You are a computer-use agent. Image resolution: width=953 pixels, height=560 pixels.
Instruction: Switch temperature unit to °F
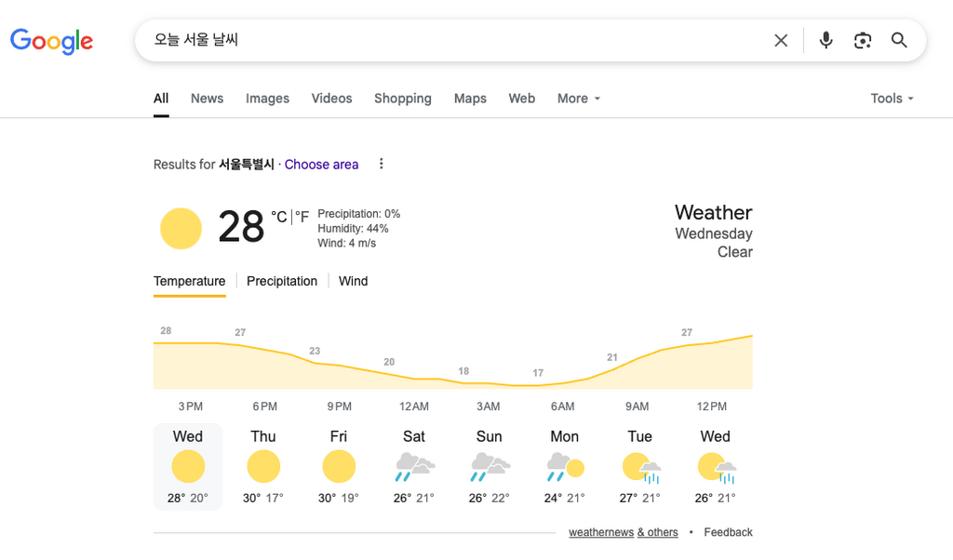click(302, 217)
